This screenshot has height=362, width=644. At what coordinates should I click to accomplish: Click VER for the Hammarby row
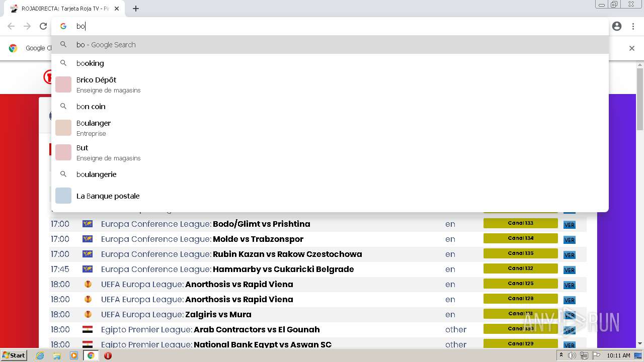[x=569, y=270]
